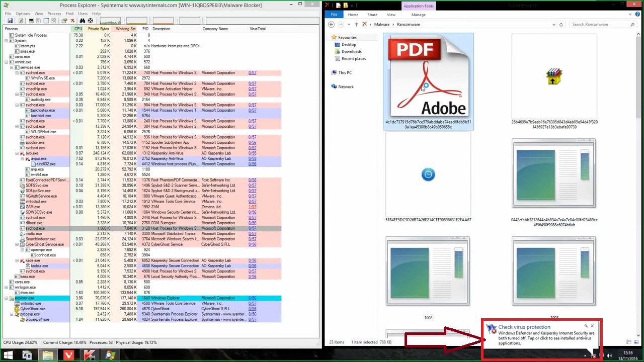The height and width of the screenshot is (362, 644).
Task: Open VirusTotal 1/57 link for ZAM.exe
Action: (252, 207)
